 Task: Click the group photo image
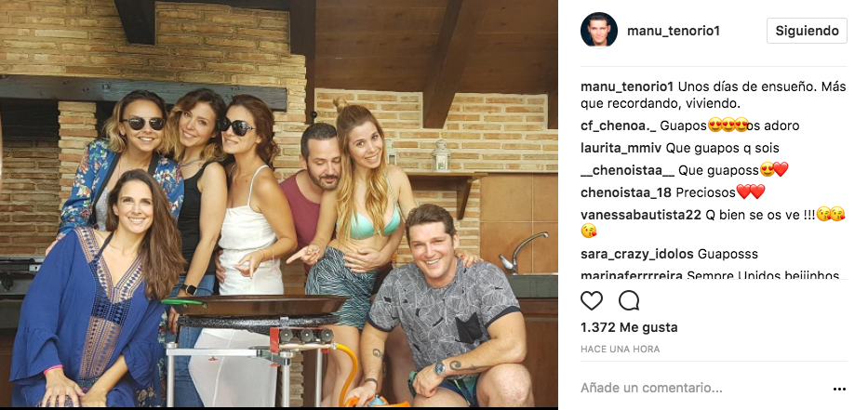pyautogui.click(x=279, y=204)
